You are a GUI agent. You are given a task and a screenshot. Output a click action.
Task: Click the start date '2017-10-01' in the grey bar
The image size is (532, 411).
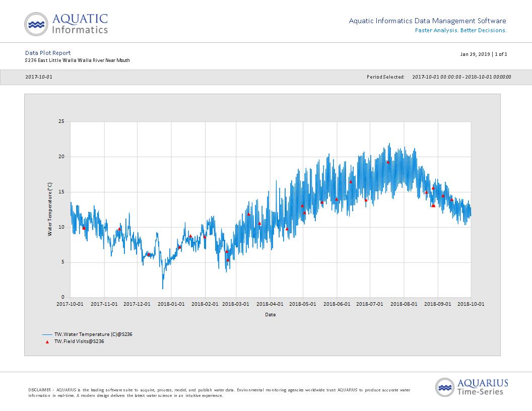tap(39, 77)
